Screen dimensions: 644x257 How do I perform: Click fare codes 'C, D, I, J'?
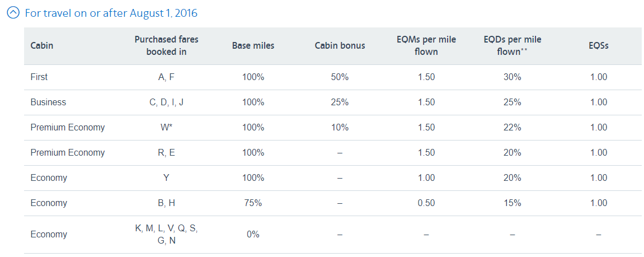pos(166,102)
